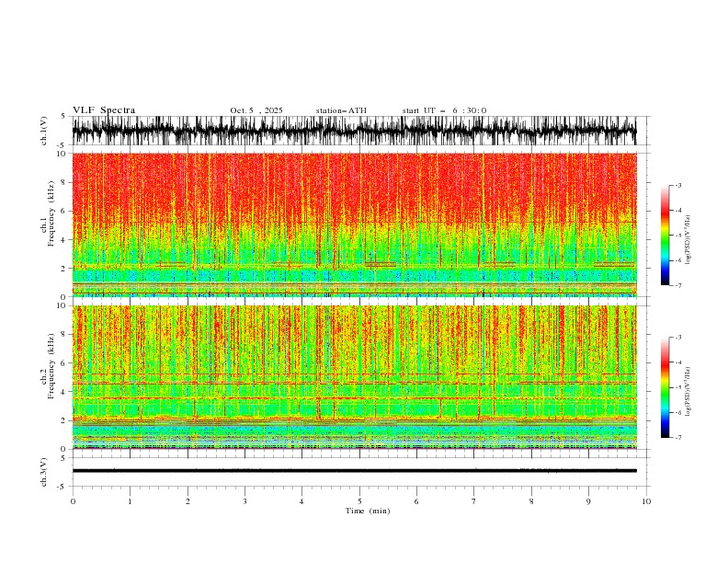Screen dimensions: 728x563
Task: Click the time axis tick label "7"
Action: (x=474, y=501)
